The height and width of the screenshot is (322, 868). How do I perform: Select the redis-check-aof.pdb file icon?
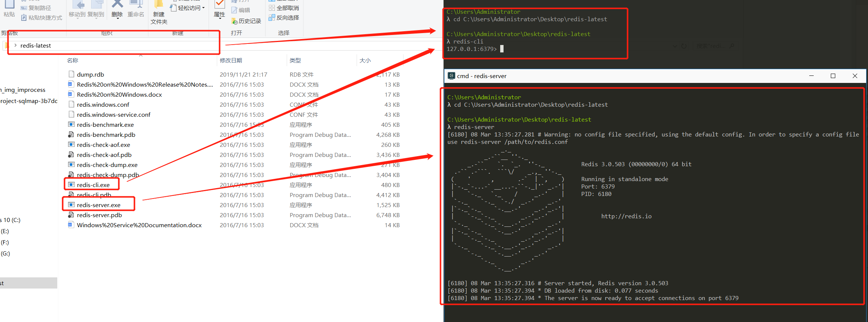tap(71, 155)
